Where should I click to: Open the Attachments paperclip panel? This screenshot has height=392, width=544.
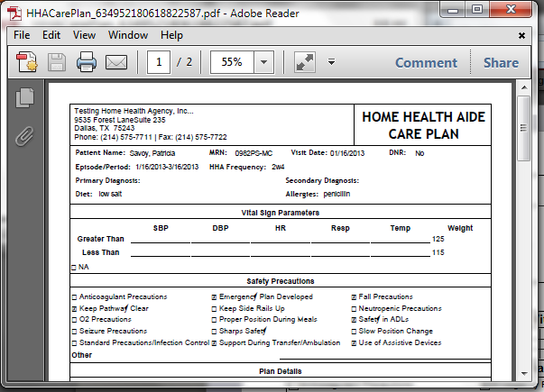point(24,136)
